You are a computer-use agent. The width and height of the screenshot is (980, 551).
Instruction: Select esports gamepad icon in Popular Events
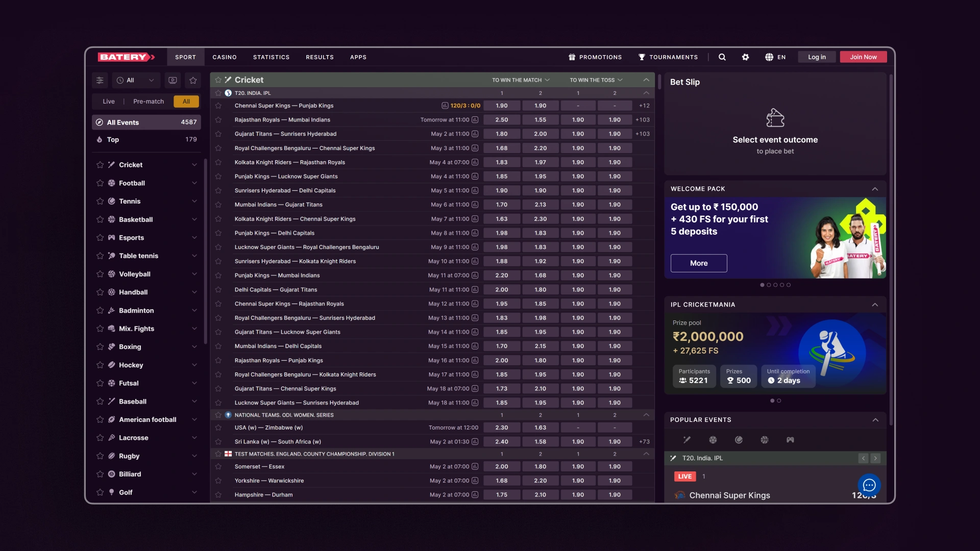[x=790, y=440]
